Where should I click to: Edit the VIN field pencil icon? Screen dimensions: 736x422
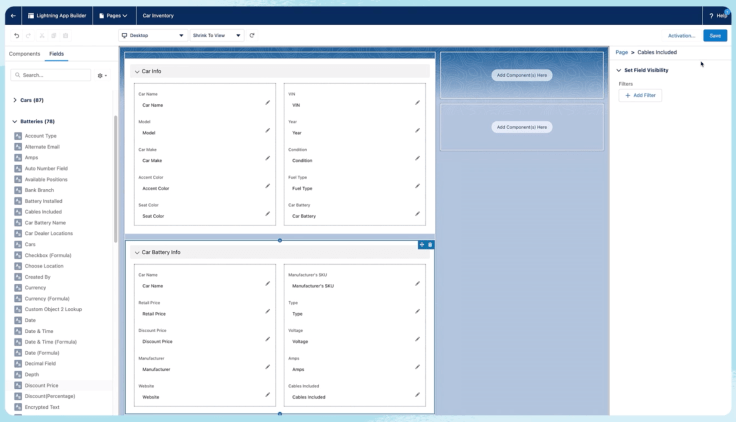pyautogui.click(x=417, y=102)
